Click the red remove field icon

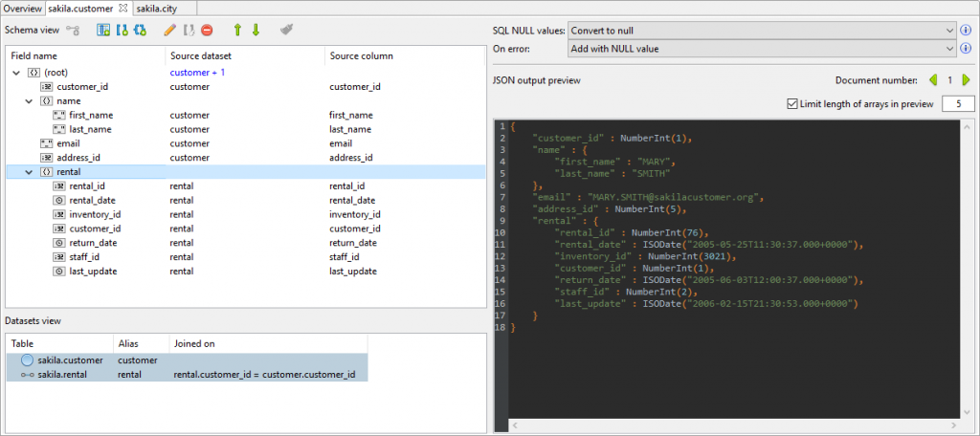207,30
